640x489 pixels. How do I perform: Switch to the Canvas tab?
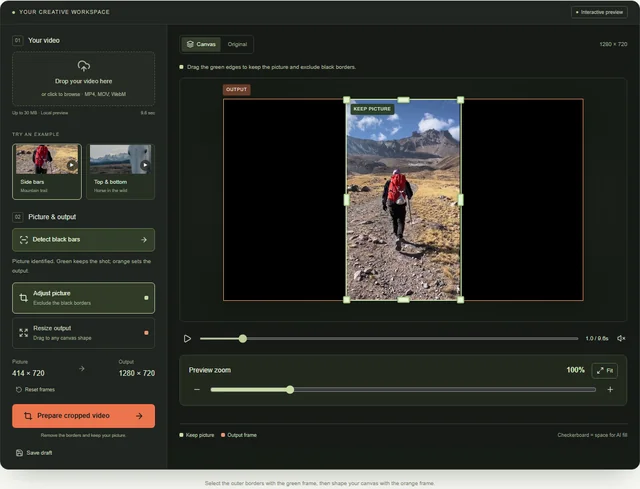point(201,44)
